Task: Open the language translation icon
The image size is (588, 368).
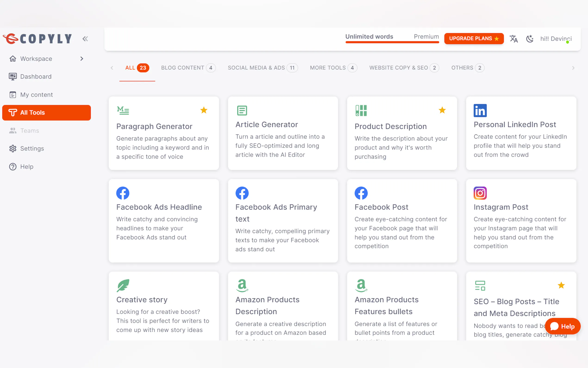Action: pos(513,39)
